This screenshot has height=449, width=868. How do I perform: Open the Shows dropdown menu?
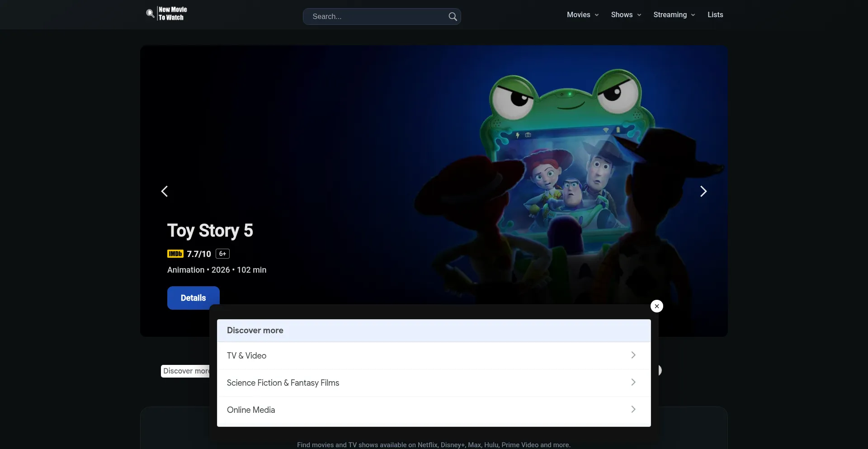626,15
